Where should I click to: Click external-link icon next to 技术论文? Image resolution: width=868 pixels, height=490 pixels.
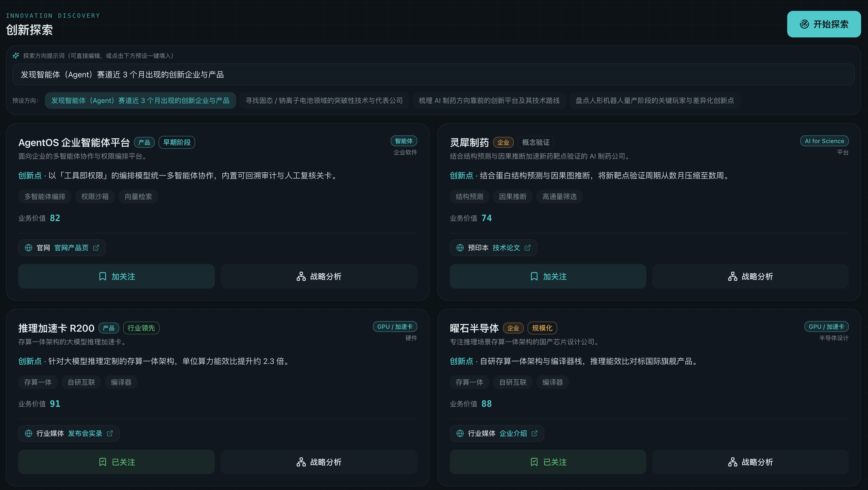pyautogui.click(x=527, y=248)
